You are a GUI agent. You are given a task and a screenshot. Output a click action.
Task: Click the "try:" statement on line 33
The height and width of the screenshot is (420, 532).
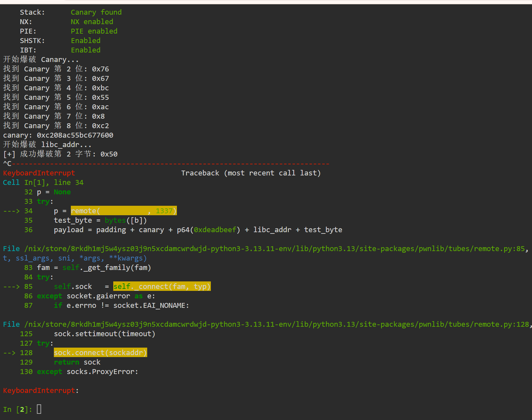coord(45,202)
